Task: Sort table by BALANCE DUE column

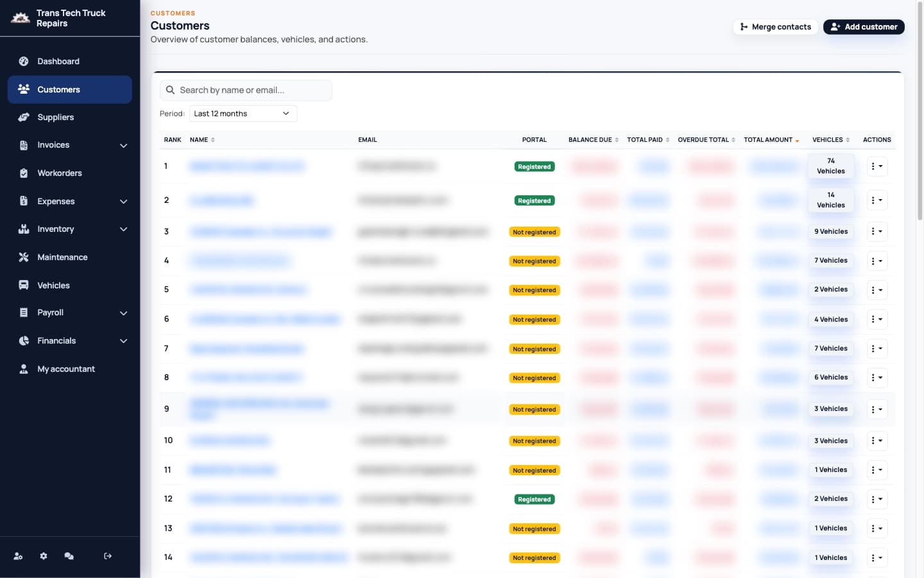Action: (x=594, y=139)
